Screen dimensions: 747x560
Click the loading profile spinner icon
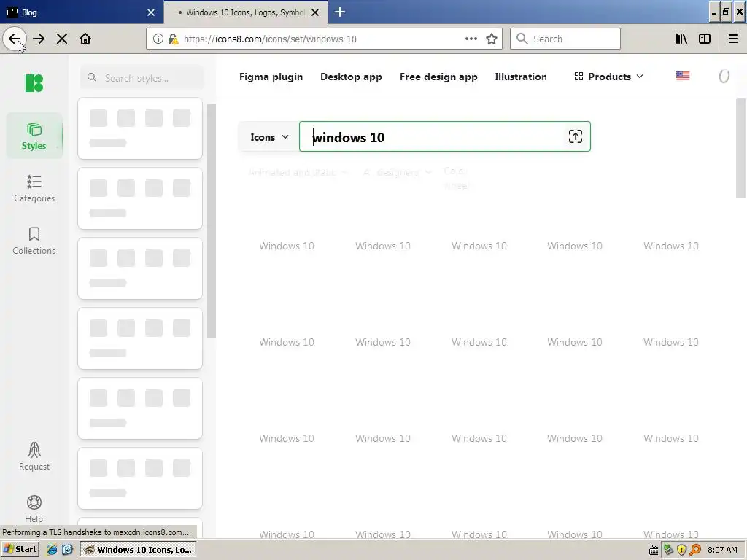click(x=724, y=76)
